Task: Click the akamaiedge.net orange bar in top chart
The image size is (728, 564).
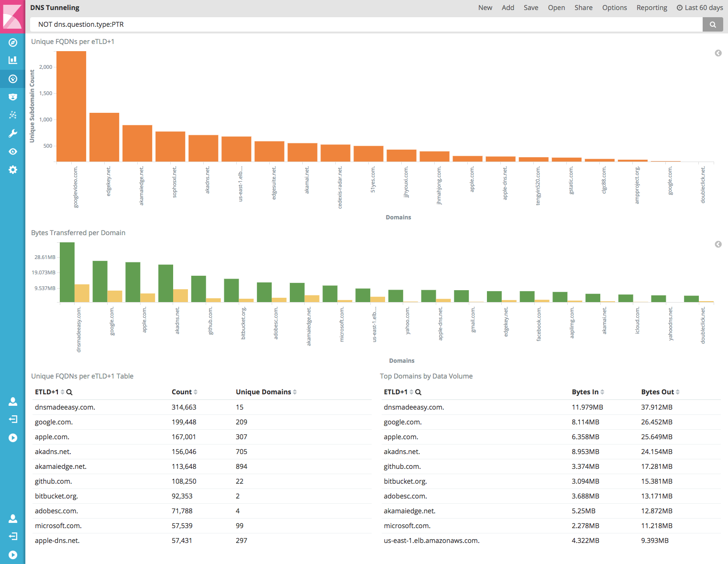Action: (137, 143)
